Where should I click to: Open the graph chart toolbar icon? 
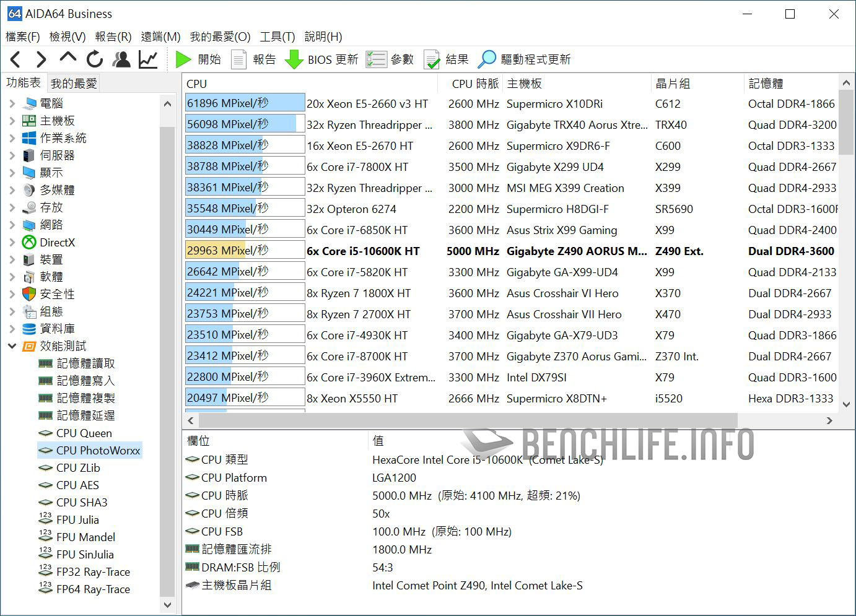[x=148, y=59]
